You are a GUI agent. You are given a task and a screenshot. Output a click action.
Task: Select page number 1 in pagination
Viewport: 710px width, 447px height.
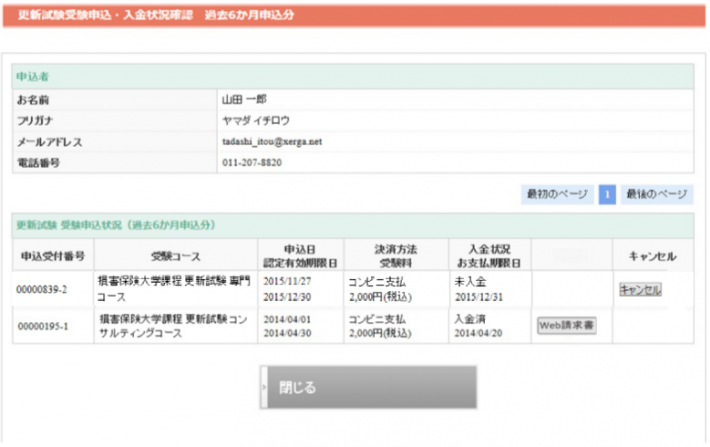607,194
